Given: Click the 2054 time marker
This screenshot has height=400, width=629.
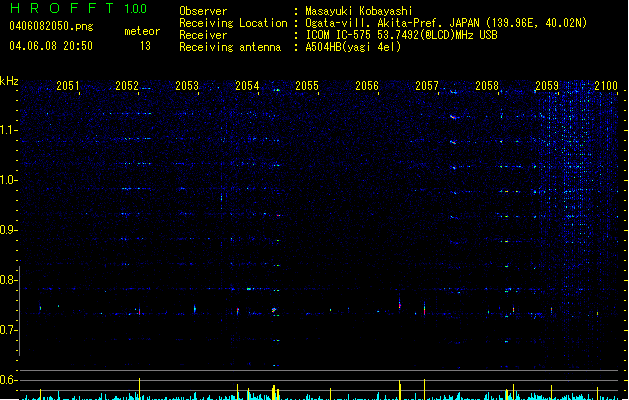Looking at the screenshot, I should 247,85.
